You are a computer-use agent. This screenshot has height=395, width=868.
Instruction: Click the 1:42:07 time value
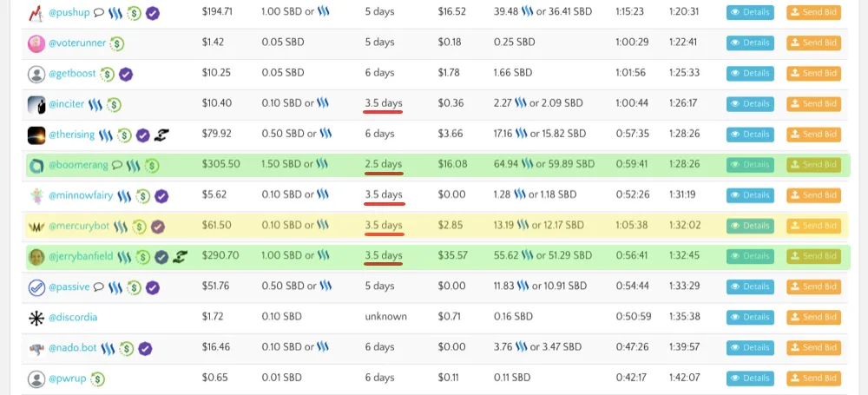[683, 378]
